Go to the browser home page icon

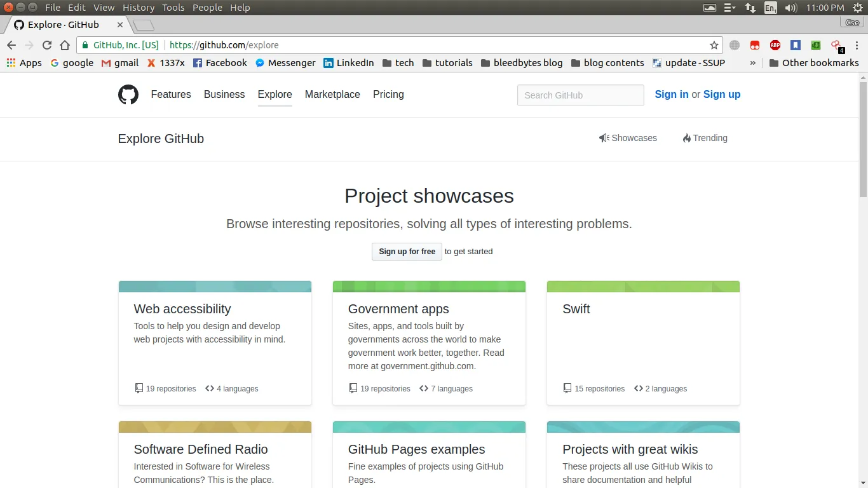point(65,45)
